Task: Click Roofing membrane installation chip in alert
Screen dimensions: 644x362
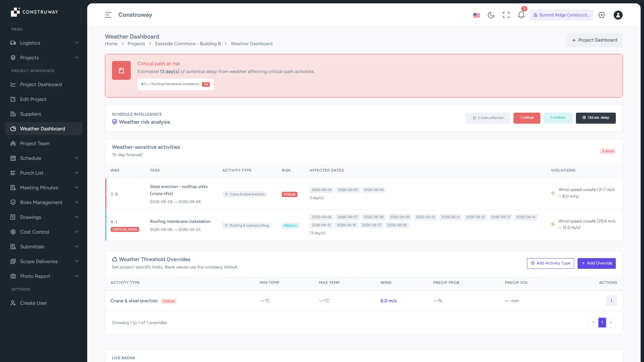Action: [x=175, y=84]
